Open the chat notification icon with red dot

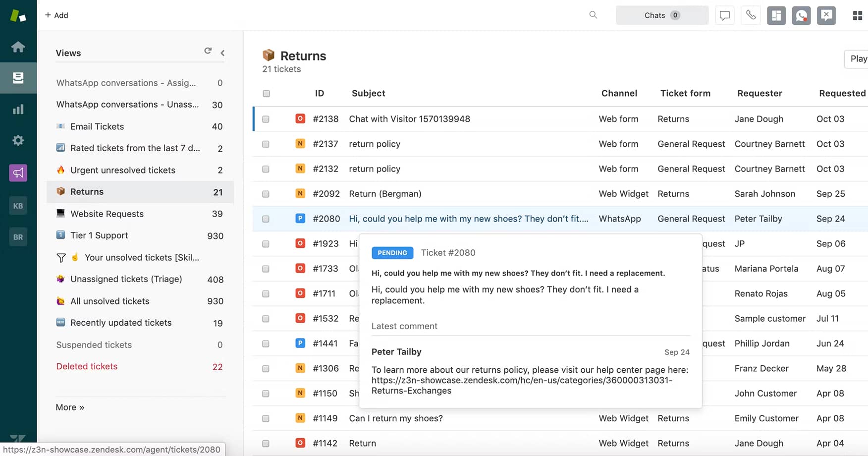tap(801, 15)
